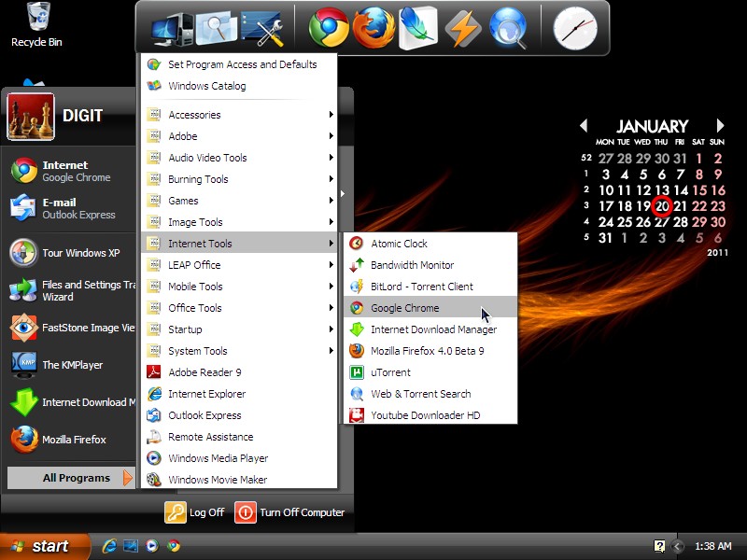Launch Google Chrome from the top dock
This screenshot has height=560, width=747.
[329, 28]
